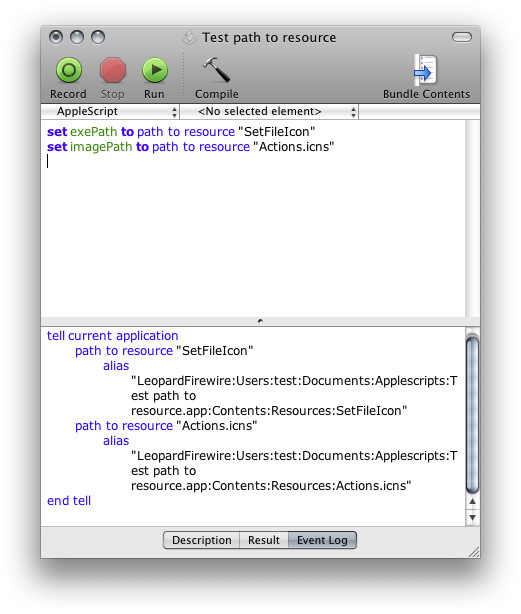This screenshot has height=614, width=521.
Task: Click the script document icon in title
Action: (189, 38)
